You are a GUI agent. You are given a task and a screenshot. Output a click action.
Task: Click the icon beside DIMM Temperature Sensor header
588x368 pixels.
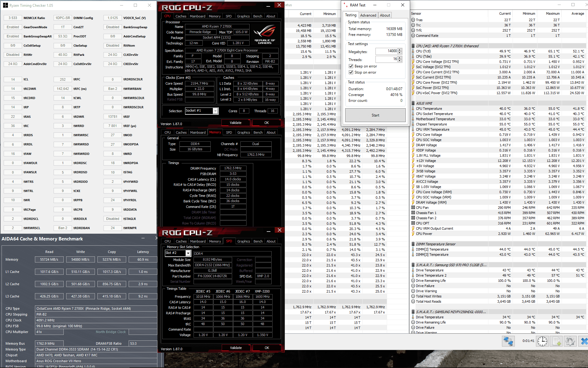[413, 244]
